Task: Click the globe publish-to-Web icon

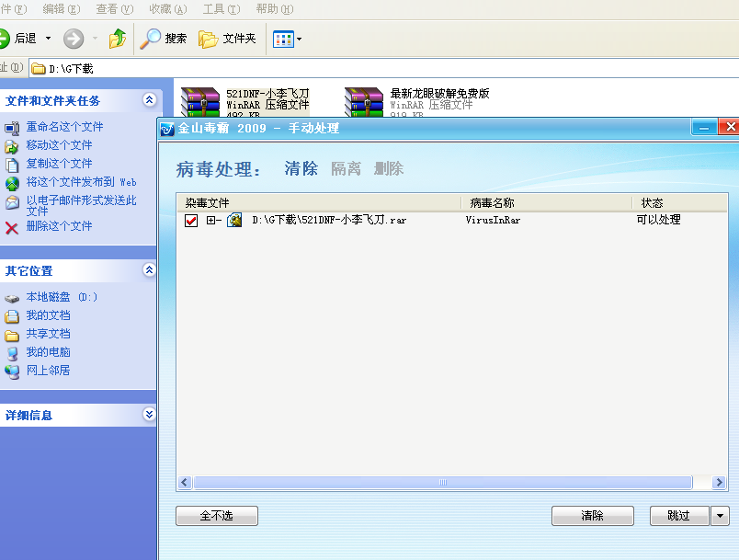Action: coord(12,183)
